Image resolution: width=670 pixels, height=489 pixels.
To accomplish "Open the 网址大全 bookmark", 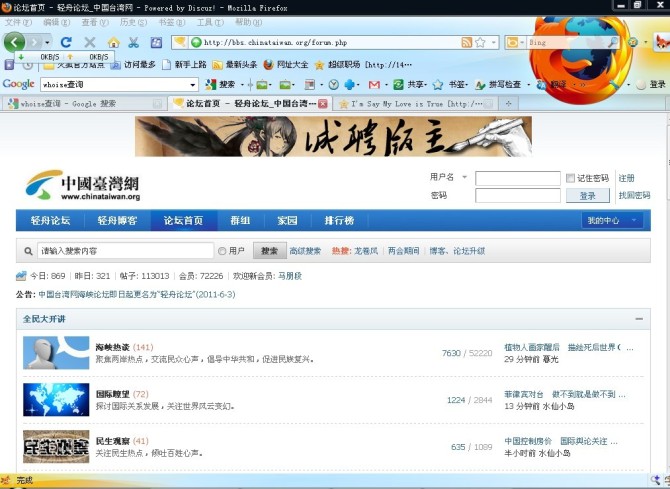I will click(x=286, y=65).
